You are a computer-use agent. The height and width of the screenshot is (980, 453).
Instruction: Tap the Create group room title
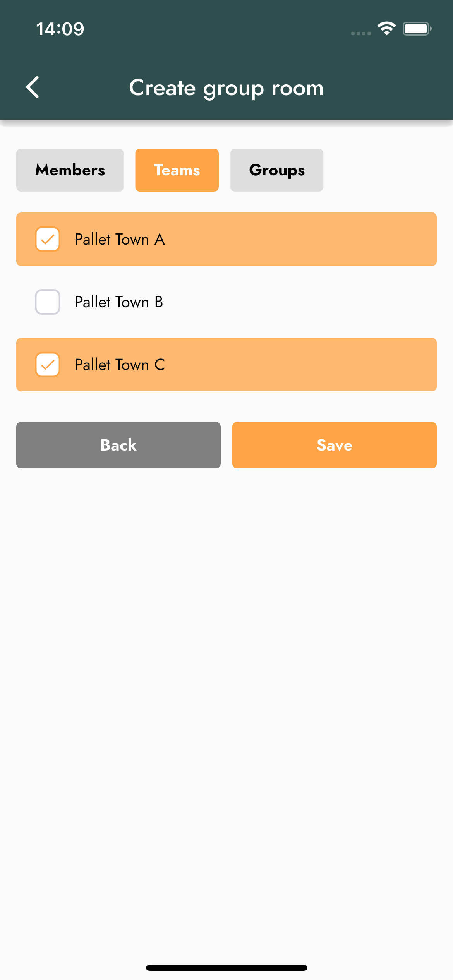[226, 88]
